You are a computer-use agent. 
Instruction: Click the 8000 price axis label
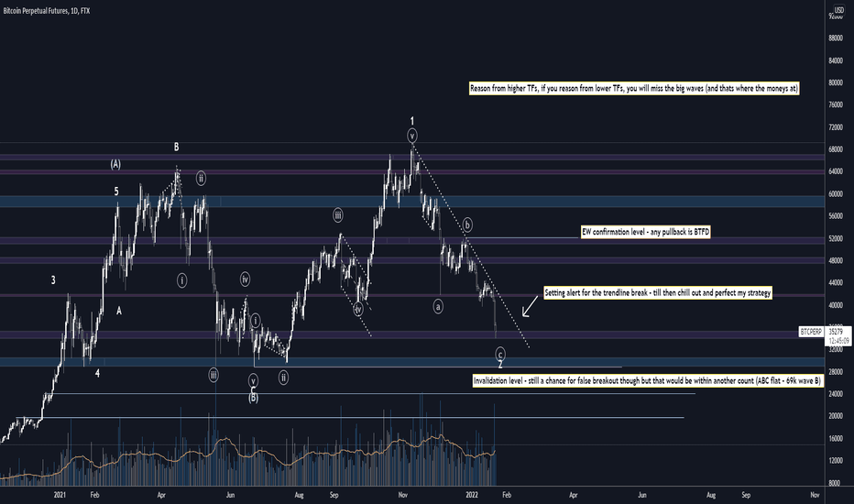coord(836,483)
